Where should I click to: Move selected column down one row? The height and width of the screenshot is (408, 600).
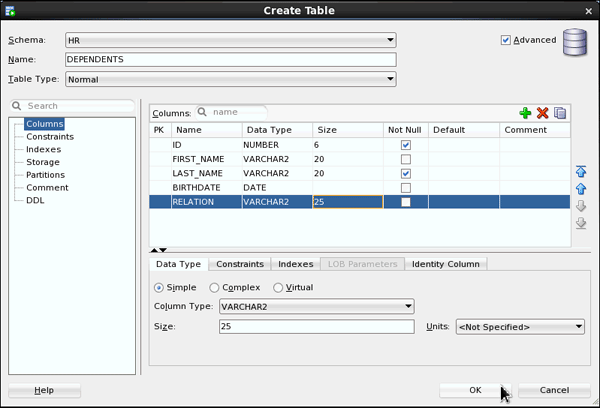(x=581, y=206)
